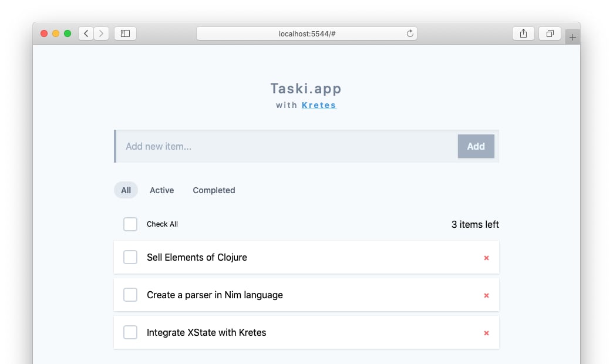Click the Create a parser in Nim language text
Viewport: 613px width, 364px height.
[x=215, y=295]
